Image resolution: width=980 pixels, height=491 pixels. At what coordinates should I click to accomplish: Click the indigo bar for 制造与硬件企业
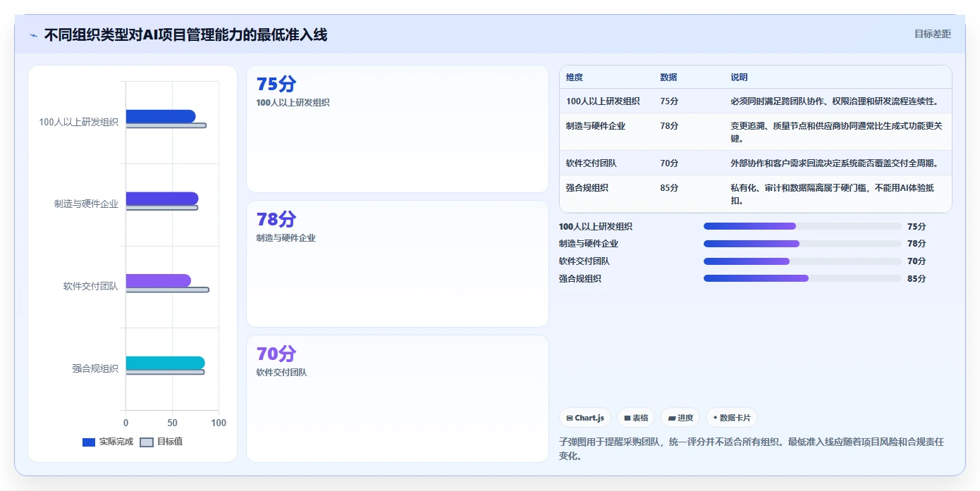tap(162, 199)
